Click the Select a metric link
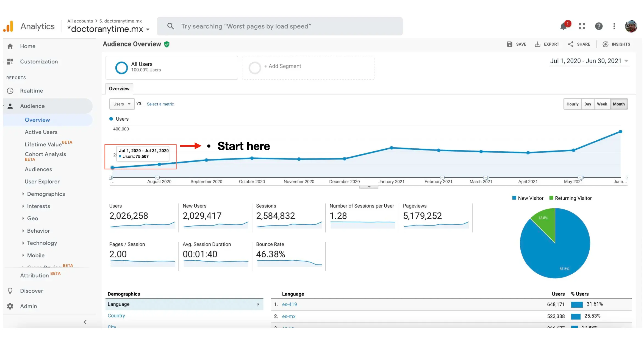The width and height of the screenshot is (644, 345). [160, 104]
